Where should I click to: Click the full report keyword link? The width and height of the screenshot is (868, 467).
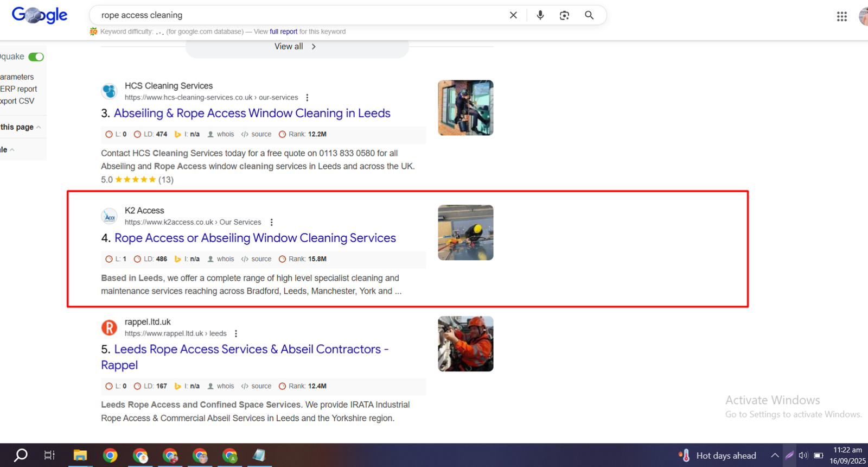point(283,31)
